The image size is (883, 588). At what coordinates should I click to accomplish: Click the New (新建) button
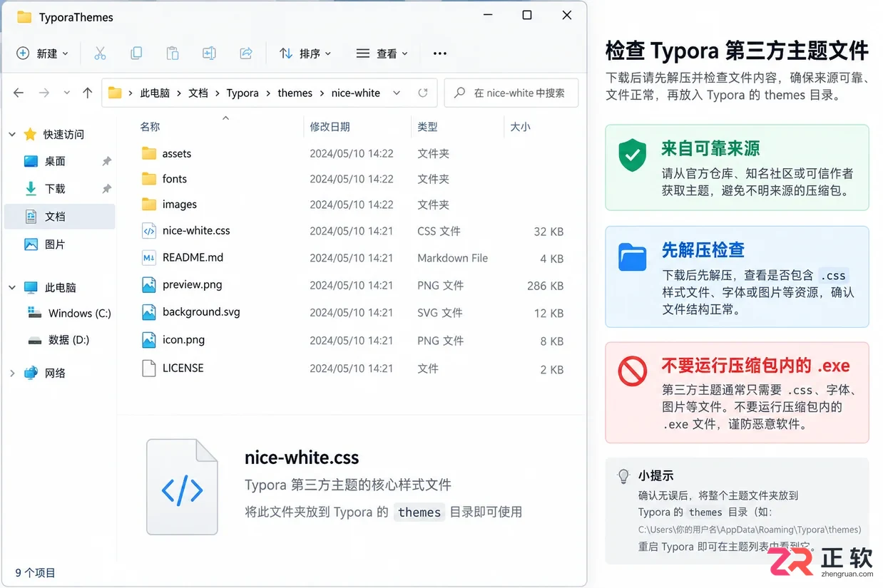point(42,53)
